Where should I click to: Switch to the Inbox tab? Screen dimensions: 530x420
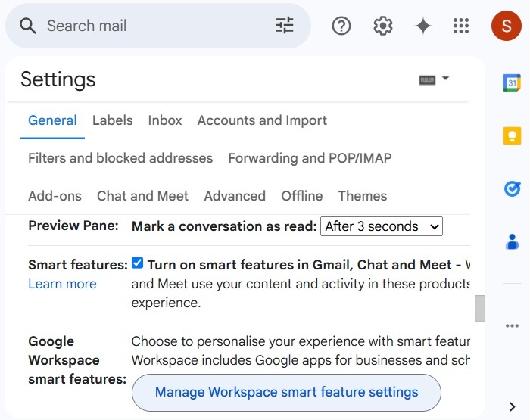click(165, 120)
